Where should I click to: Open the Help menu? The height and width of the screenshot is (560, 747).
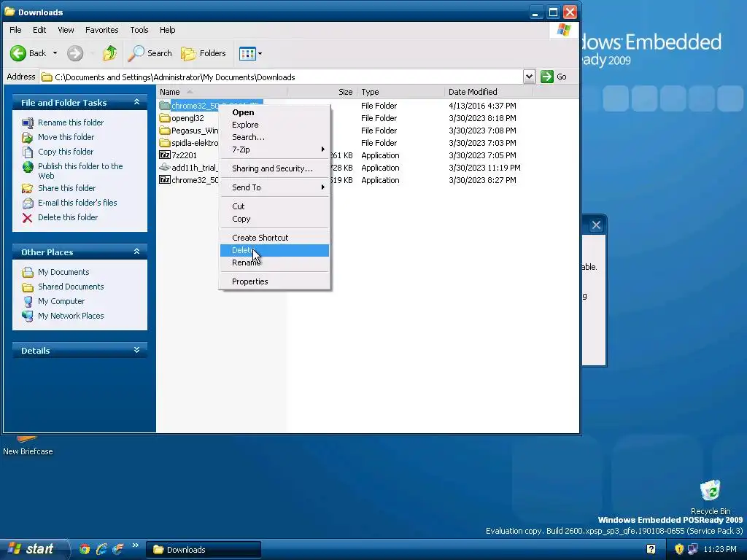point(167,30)
